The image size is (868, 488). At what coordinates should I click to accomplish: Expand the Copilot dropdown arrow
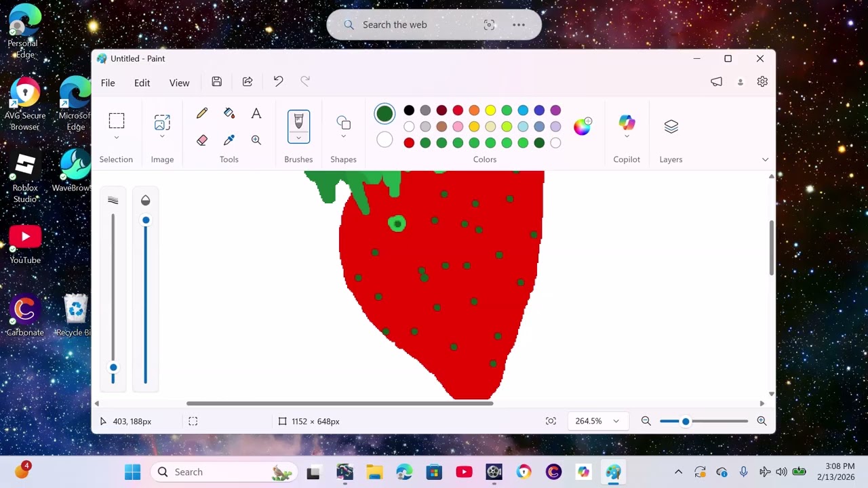[x=627, y=137]
